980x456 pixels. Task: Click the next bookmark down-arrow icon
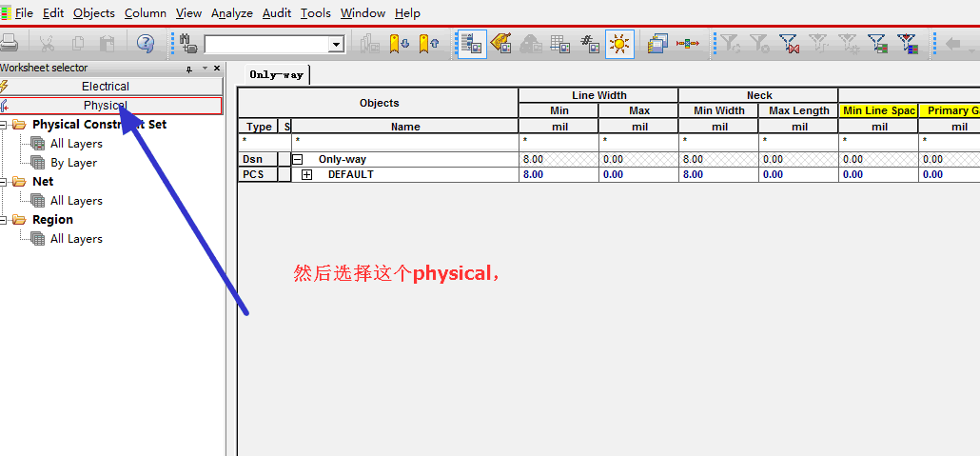(399, 43)
